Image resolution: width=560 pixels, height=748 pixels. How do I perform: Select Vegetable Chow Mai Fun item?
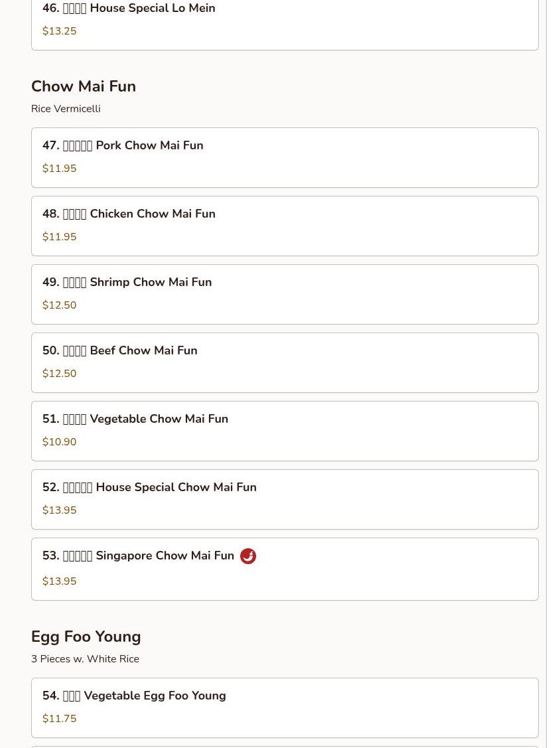click(285, 431)
